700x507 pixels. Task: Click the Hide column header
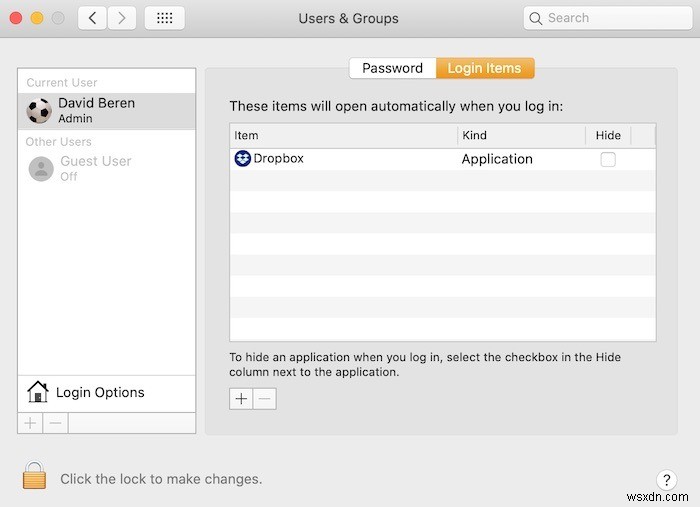[x=608, y=135]
